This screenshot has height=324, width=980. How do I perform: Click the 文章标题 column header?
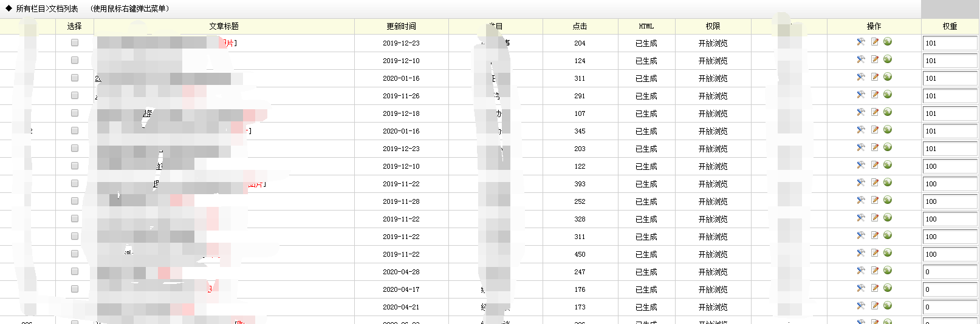tap(224, 26)
